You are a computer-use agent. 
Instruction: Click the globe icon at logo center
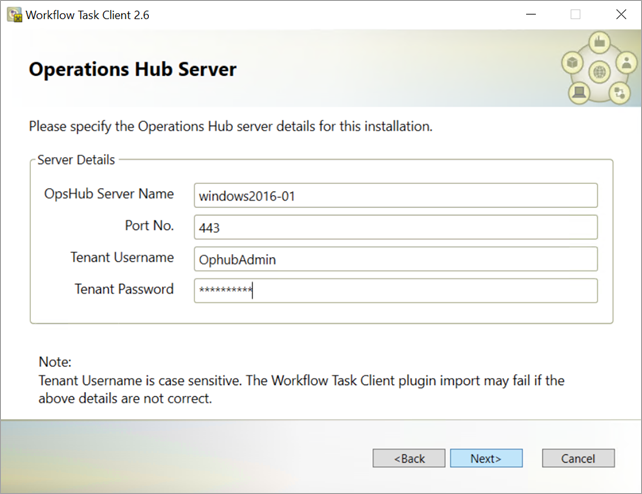coord(599,72)
